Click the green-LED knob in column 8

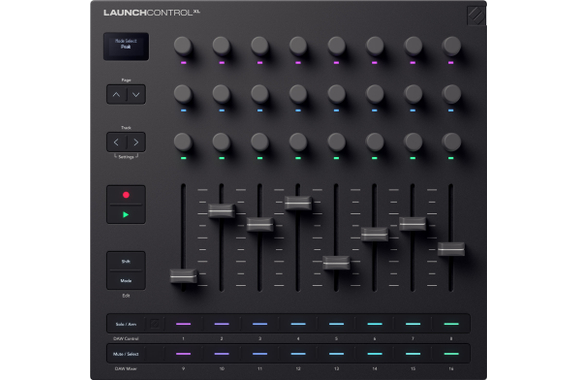[x=451, y=142]
